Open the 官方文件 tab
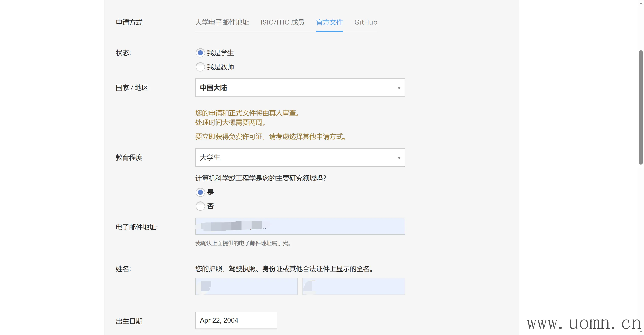This screenshot has height=335, width=644. pos(329,22)
